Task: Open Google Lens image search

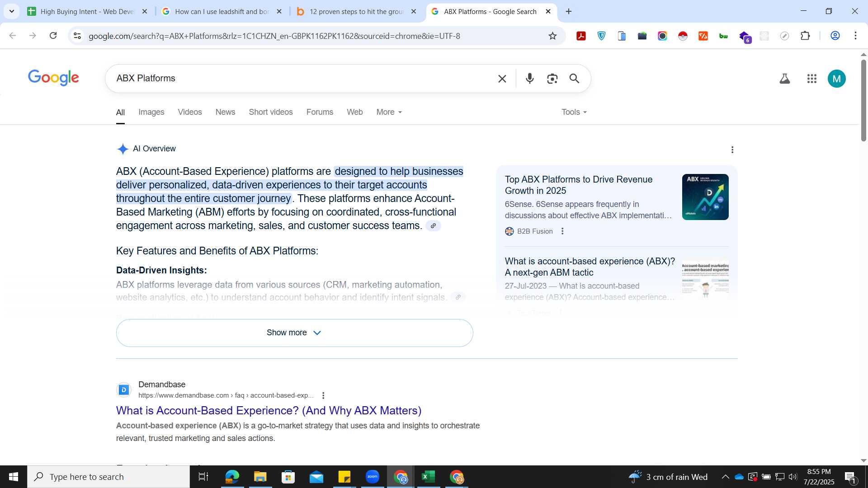Action: [x=552, y=79]
